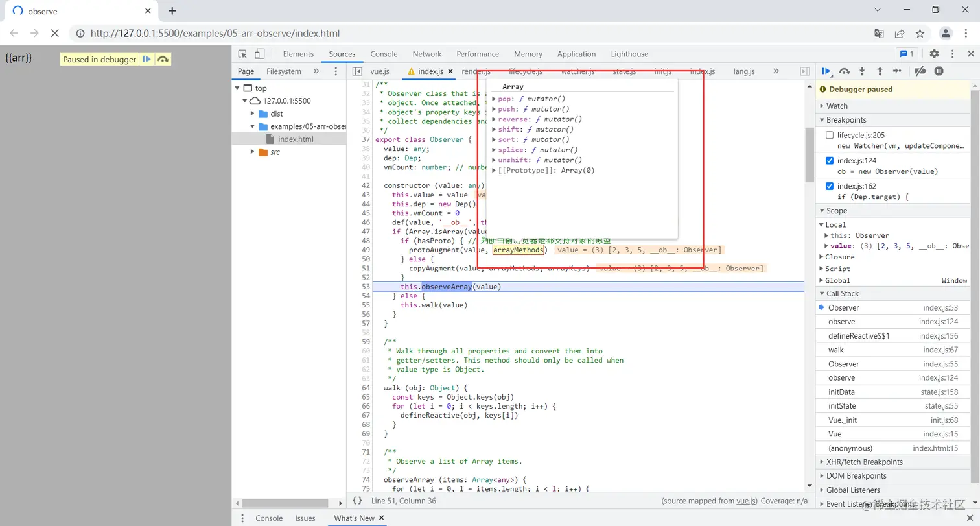980x526 pixels.
Task: Select initData frame in Call Stack
Action: click(841, 392)
